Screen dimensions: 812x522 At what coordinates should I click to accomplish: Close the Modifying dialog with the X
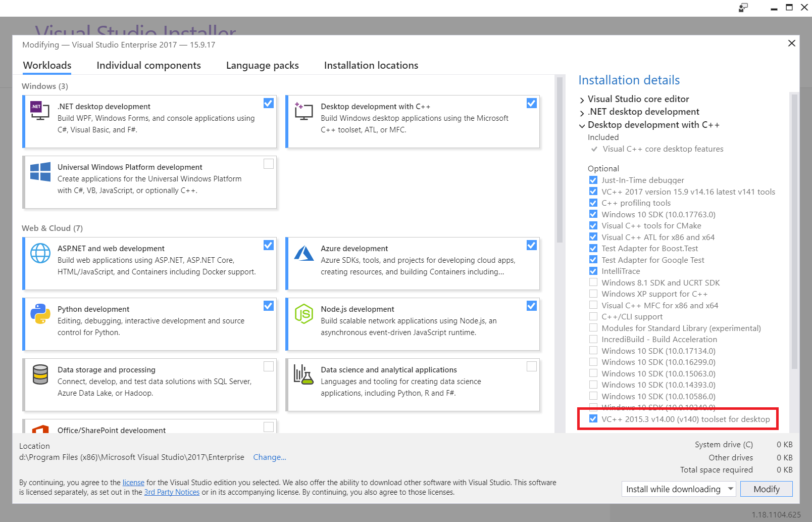(792, 43)
